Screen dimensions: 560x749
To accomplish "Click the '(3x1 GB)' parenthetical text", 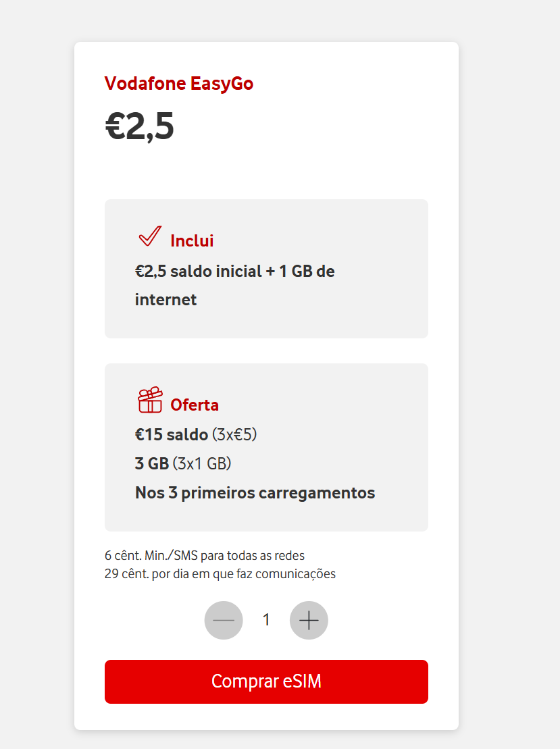I will coord(202,464).
